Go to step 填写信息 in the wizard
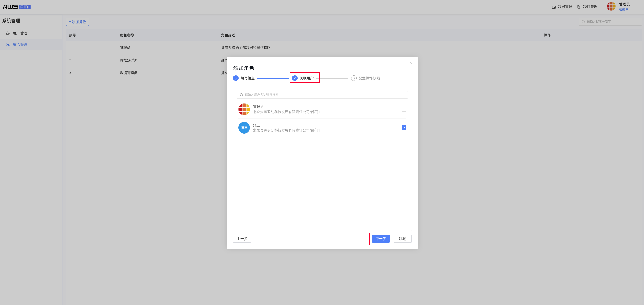 pyautogui.click(x=244, y=78)
